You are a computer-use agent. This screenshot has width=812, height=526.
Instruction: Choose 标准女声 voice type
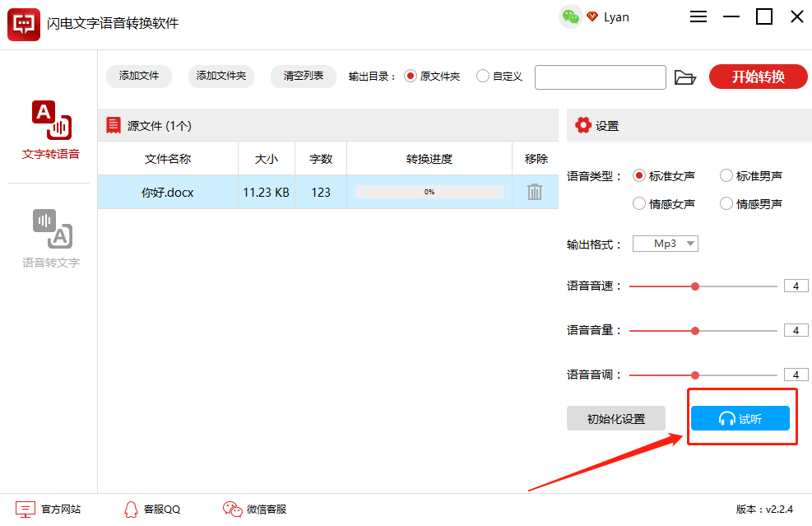coord(664,176)
